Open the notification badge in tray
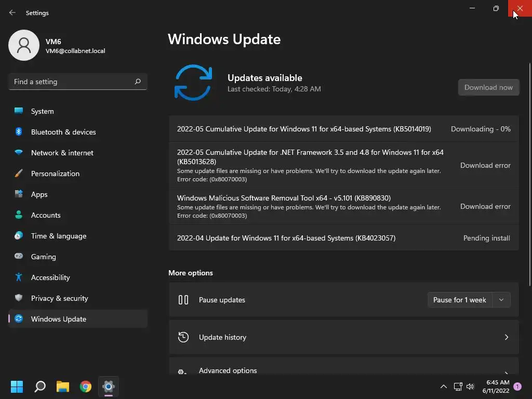This screenshot has height=399, width=532. (517, 387)
